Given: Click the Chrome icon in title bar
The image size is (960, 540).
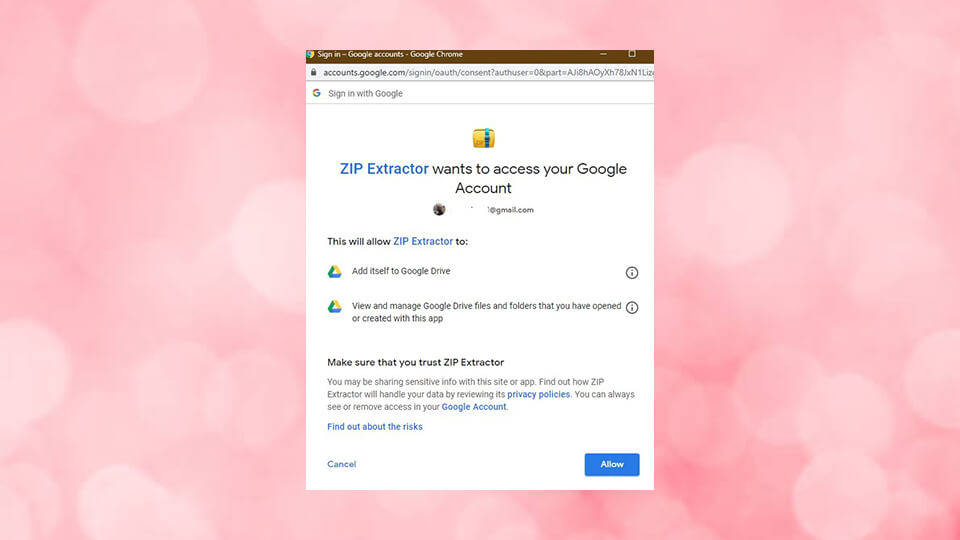Looking at the screenshot, I should (x=311, y=55).
